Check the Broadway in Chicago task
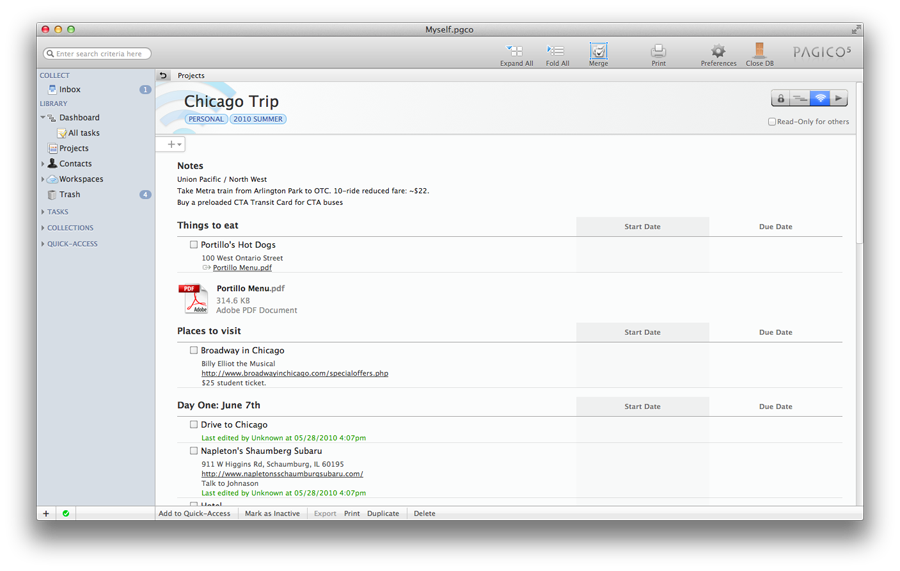The image size is (900, 571). pos(193,350)
